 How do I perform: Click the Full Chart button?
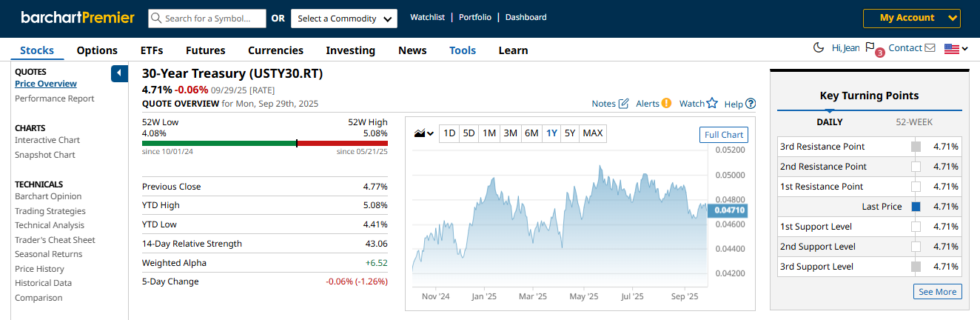(x=724, y=135)
